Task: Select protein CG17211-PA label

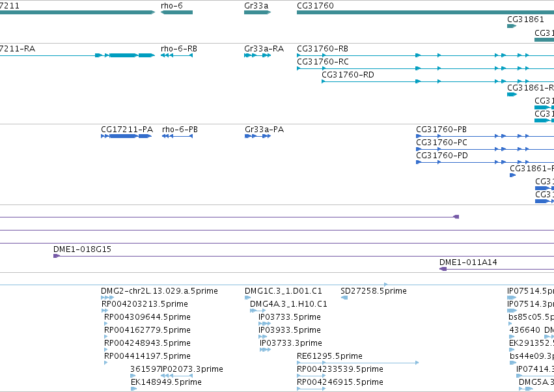Action: (127, 130)
